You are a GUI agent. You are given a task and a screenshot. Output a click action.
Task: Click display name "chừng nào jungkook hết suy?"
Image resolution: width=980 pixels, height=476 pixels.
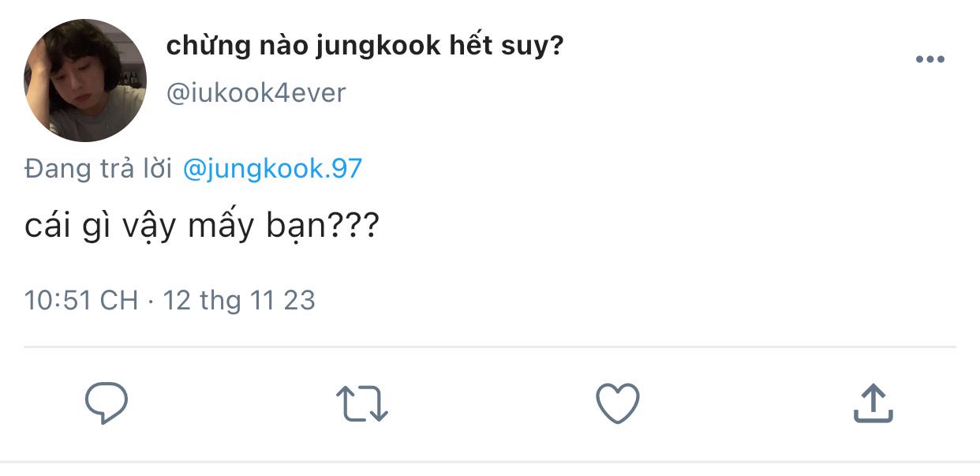point(365,46)
